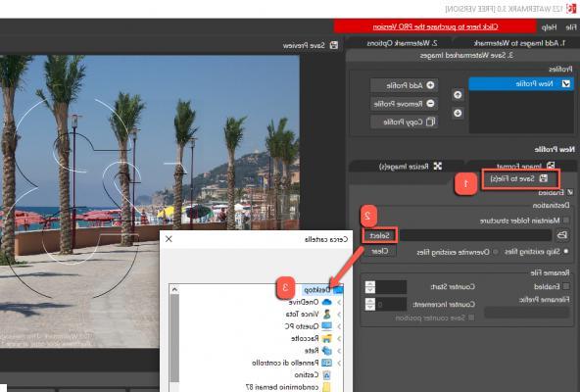This screenshot has width=580, height=392.
Task: Click the folder tree scrollbar thumb
Action: pyautogui.click(x=174, y=338)
